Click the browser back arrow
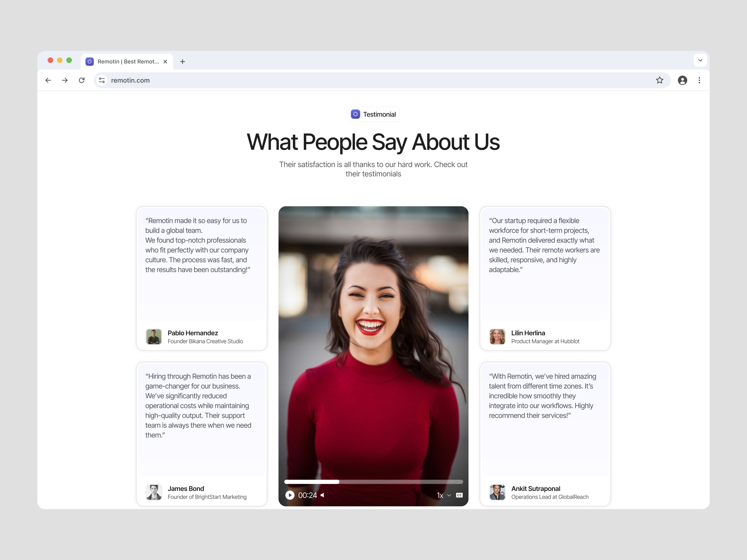The width and height of the screenshot is (747, 560). click(48, 80)
